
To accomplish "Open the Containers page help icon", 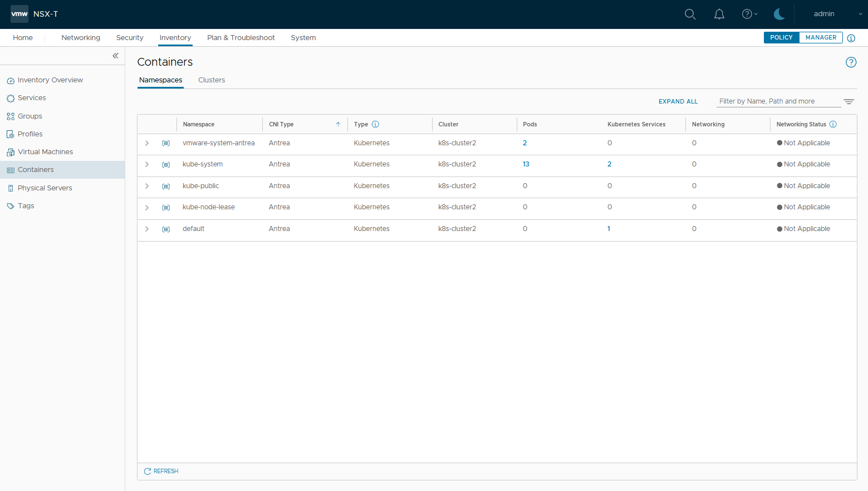I will click(x=851, y=62).
